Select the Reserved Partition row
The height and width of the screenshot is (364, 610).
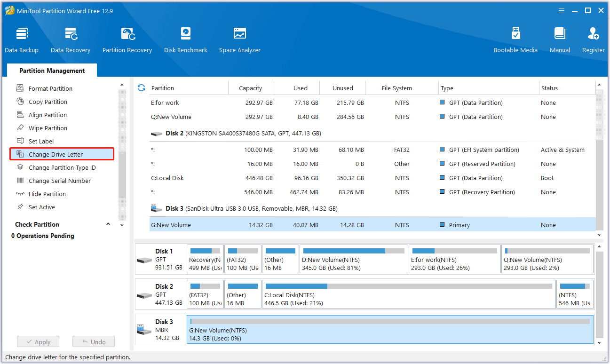(x=372, y=164)
